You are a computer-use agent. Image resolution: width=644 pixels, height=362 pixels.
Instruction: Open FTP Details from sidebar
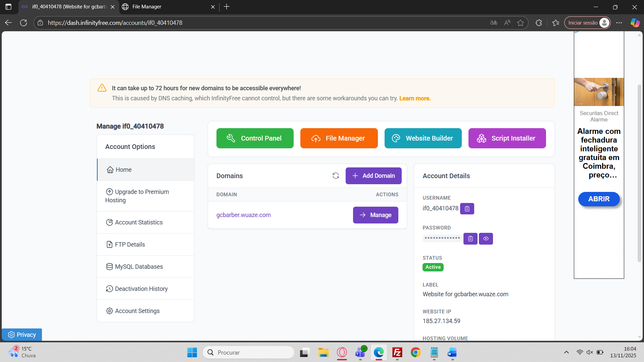130,245
